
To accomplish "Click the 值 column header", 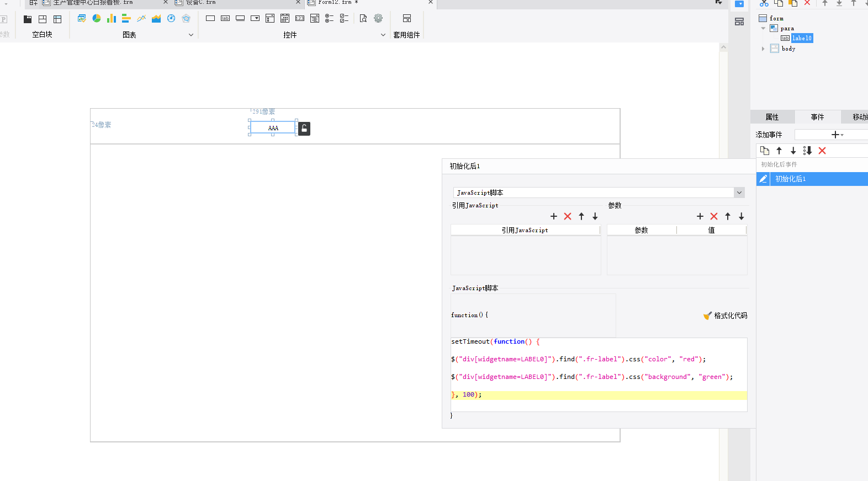I will click(x=711, y=230).
